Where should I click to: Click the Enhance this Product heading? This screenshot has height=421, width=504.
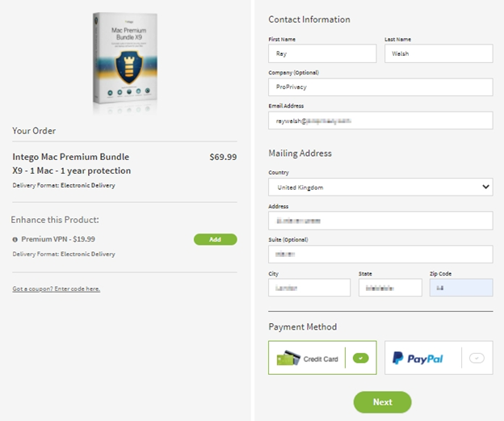(55, 220)
